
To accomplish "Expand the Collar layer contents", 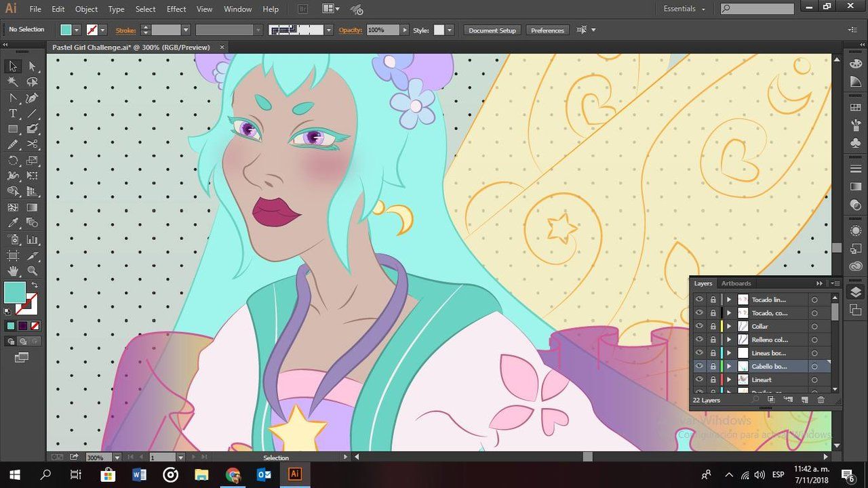I will click(729, 326).
